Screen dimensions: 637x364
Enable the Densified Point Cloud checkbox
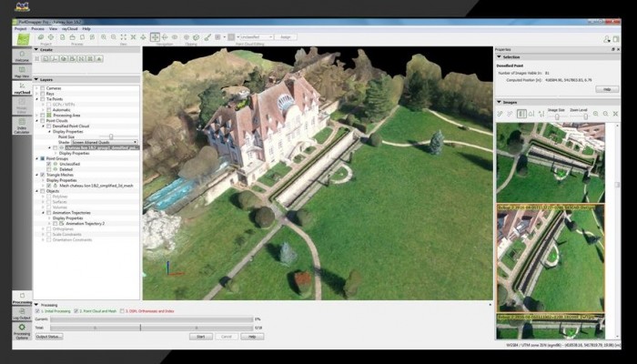[49, 126]
